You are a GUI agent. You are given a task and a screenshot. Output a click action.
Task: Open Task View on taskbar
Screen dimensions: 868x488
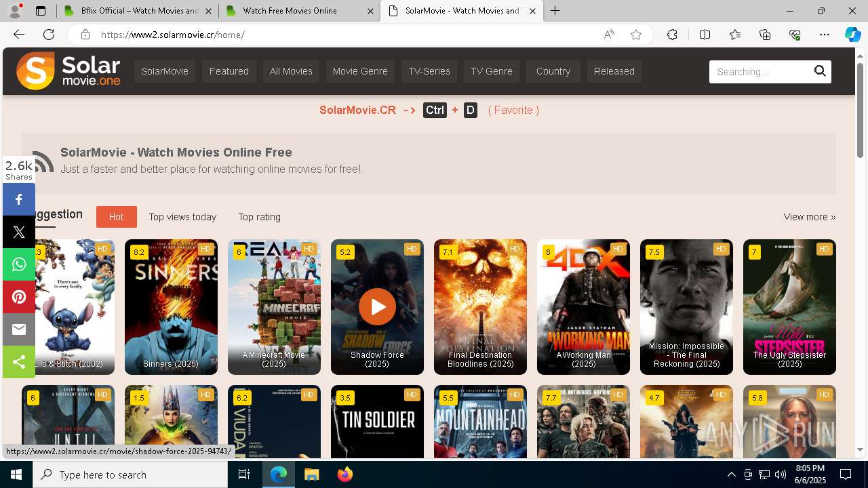tap(244, 474)
